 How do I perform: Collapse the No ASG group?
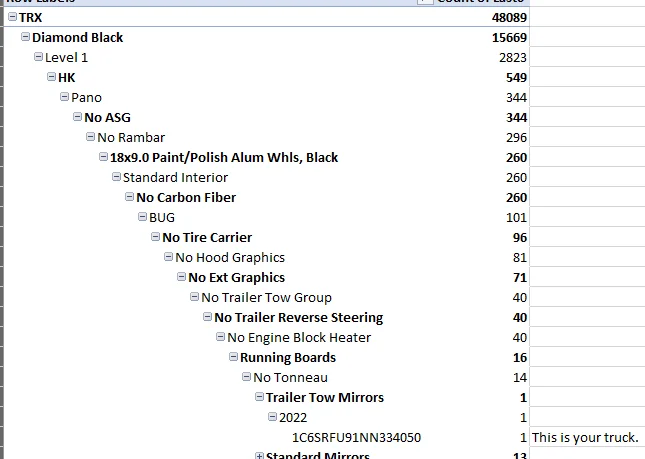click(x=77, y=117)
